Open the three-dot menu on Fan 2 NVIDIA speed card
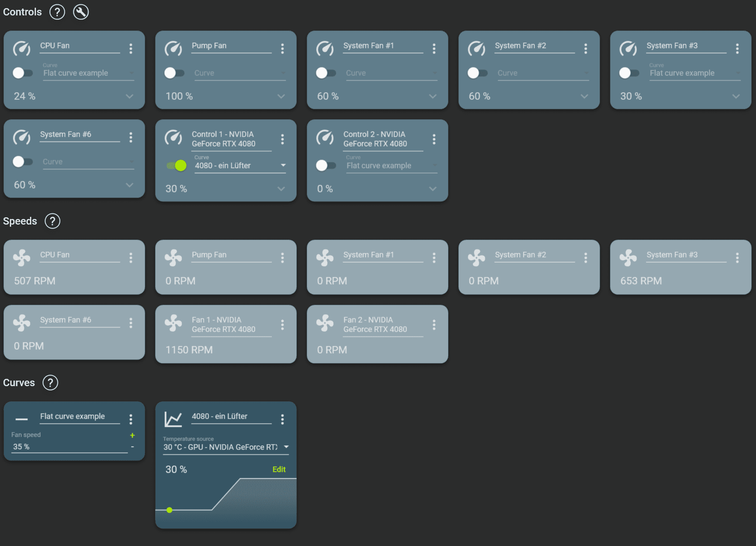The width and height of the screenshot is (756, 546). click(x=434, y=325)
